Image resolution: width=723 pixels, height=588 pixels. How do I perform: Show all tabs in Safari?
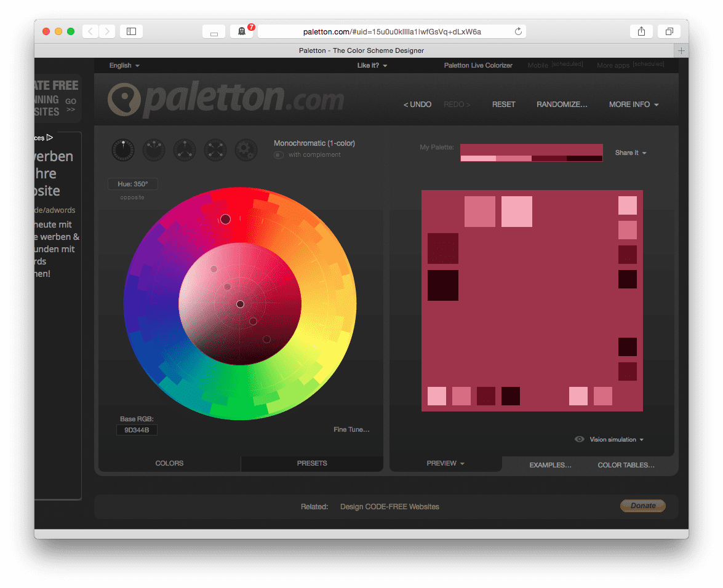click(669, 31)
